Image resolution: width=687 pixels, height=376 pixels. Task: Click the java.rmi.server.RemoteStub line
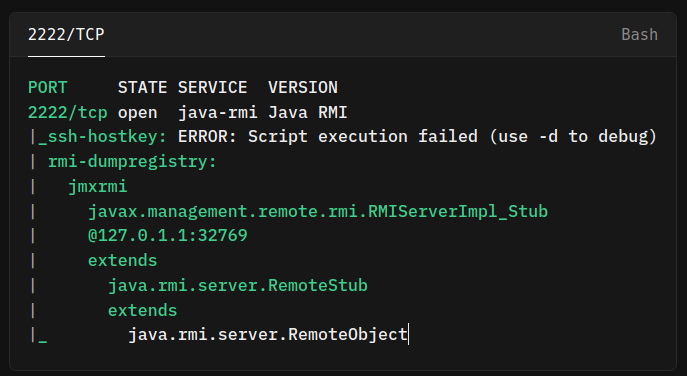[237, 285]
